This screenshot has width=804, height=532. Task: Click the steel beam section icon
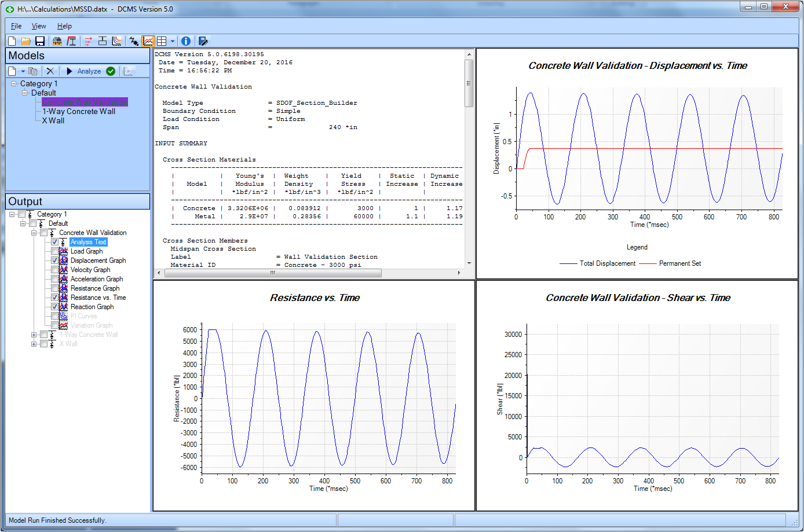click(x=72, y=41)
